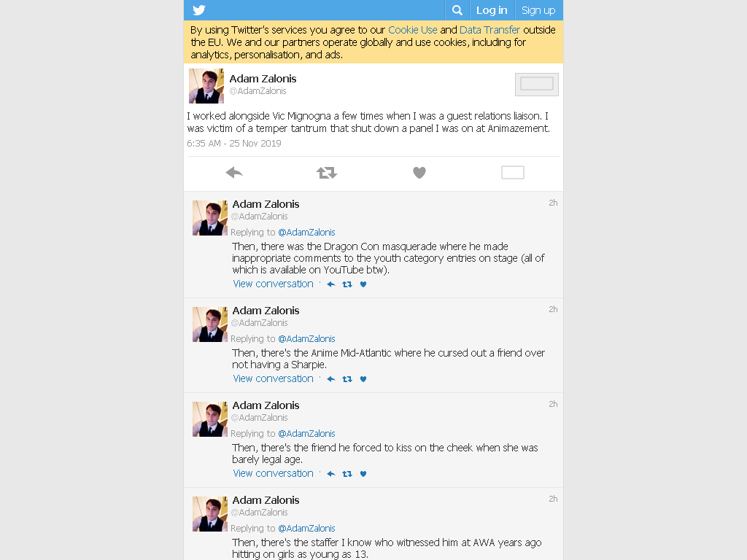Reply to the main Vic Mignogna tweet
Viewport: 747px width, 560px height.
[x=234, y=172]
